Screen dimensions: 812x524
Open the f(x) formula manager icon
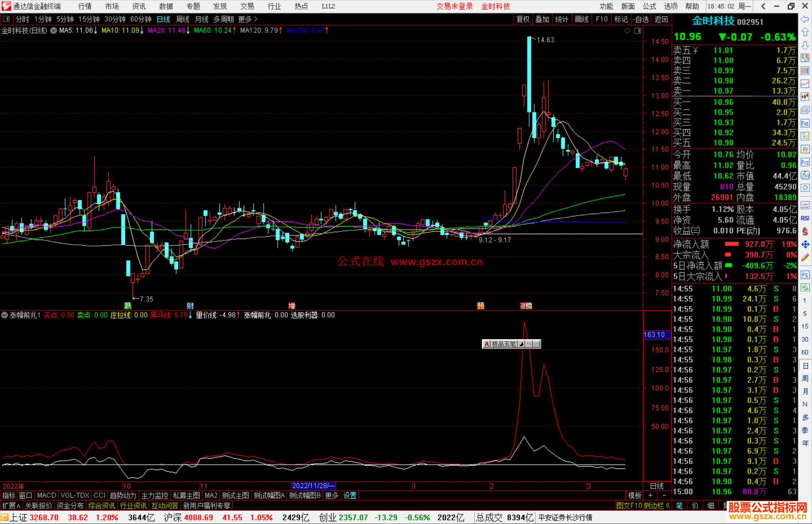pyautogui.click(x=805, y=175)
